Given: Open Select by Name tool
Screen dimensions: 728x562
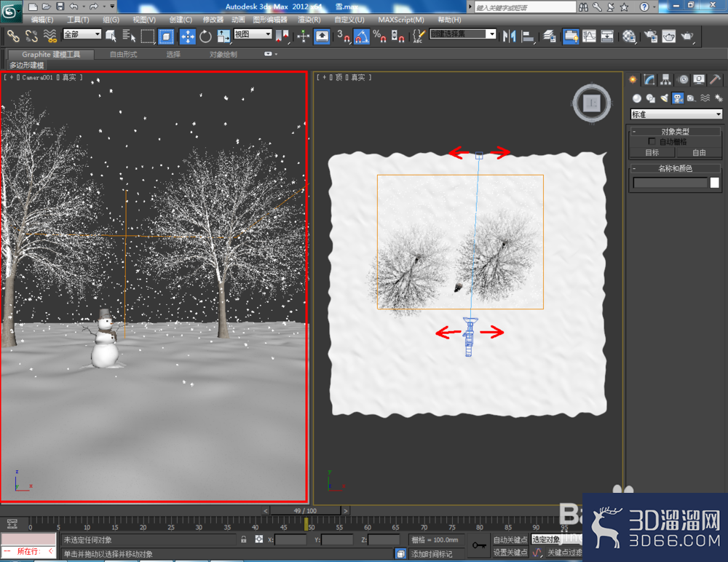Looking at the screenshot, I should (x=129, y=36).
